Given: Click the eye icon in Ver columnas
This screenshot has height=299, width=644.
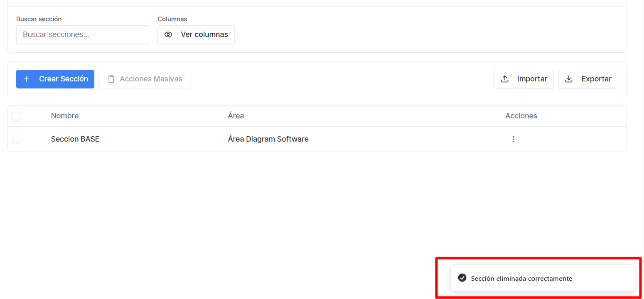Looking at the screenshot, I should (x=168, y=34).
